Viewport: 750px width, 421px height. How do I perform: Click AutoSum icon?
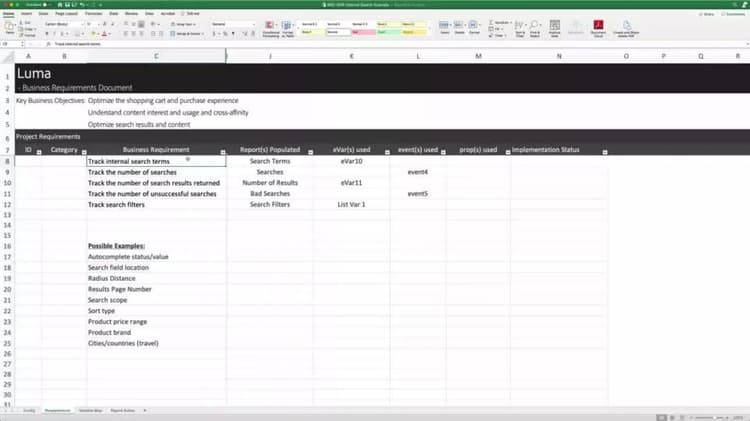491,22
